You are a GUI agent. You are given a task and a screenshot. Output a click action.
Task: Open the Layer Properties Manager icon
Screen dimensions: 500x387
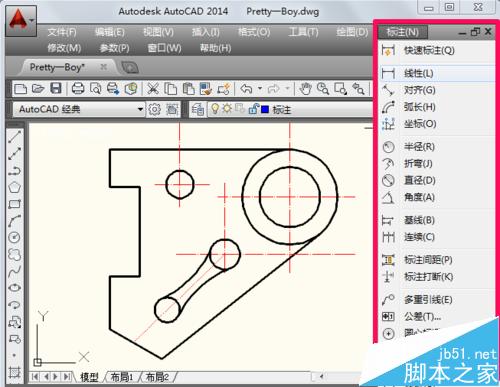pos(198,109)
